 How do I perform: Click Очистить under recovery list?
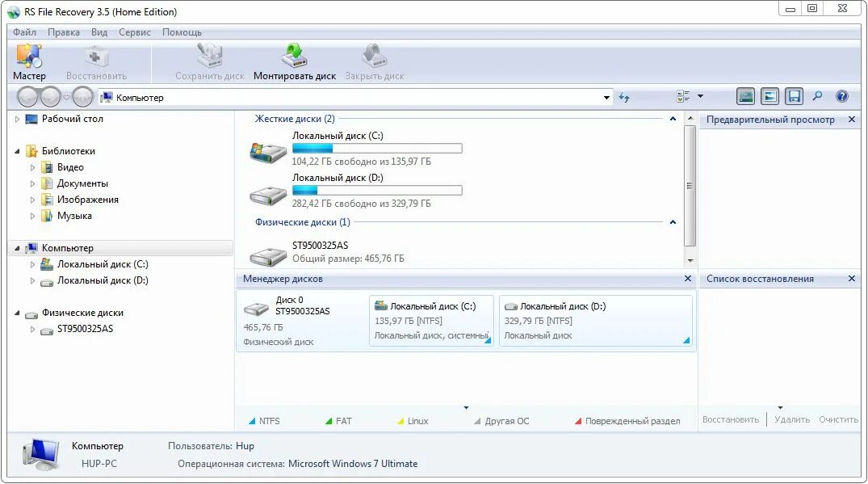[x=839, y=419]
